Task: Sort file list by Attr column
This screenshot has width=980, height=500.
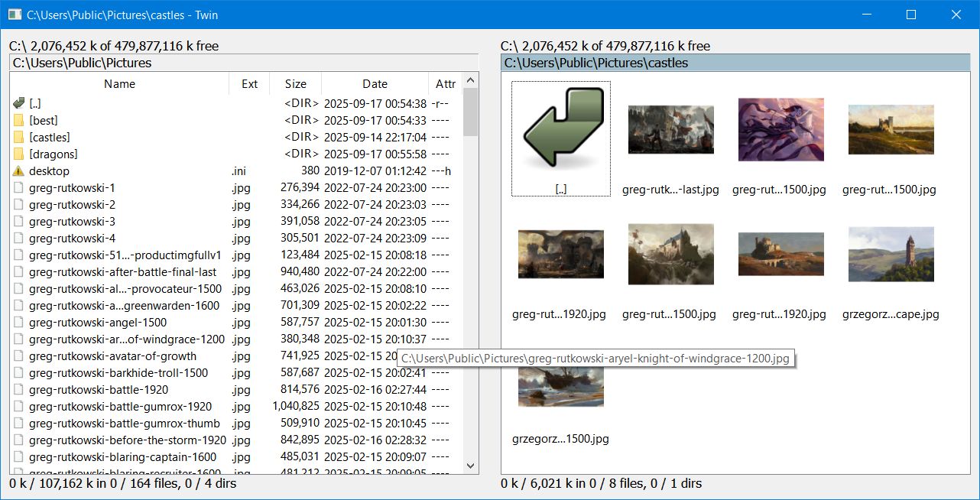Action: click(446, 84)
